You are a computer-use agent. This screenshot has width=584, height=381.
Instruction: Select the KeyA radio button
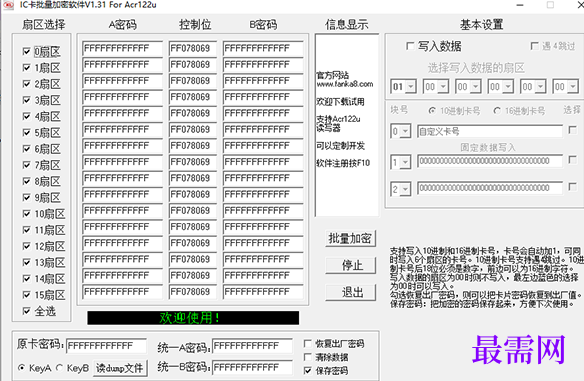tap(22, 368)
